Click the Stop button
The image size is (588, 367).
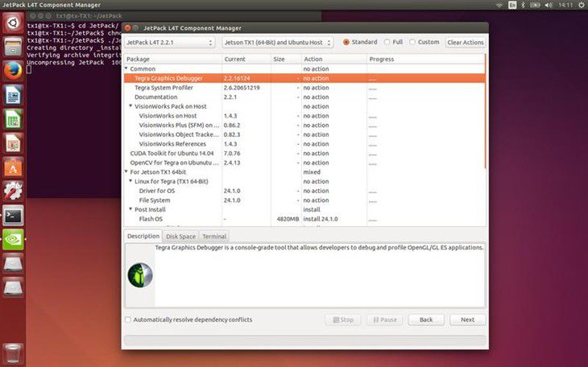click(x=343, y=320)
